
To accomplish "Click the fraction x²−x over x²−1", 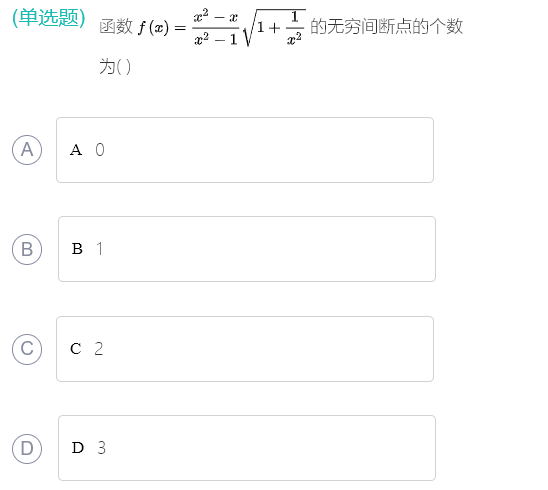I will [x=216, y=27].
